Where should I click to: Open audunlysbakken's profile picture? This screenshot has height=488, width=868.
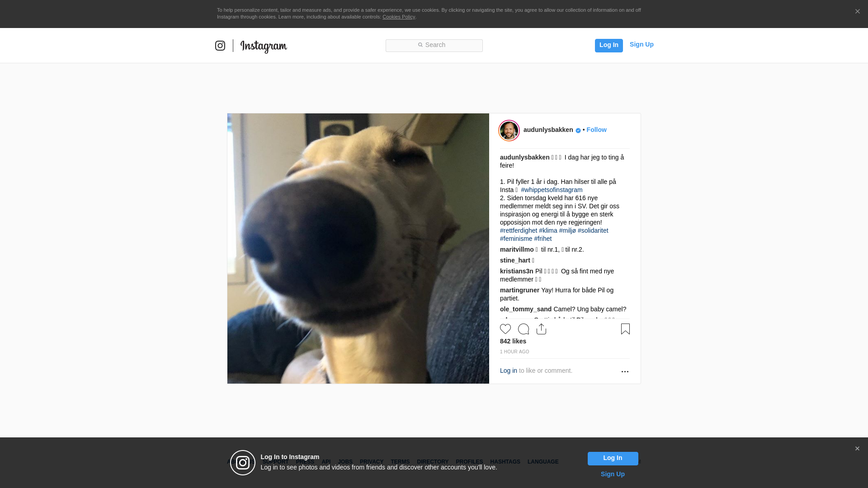(x=509, y=131)
